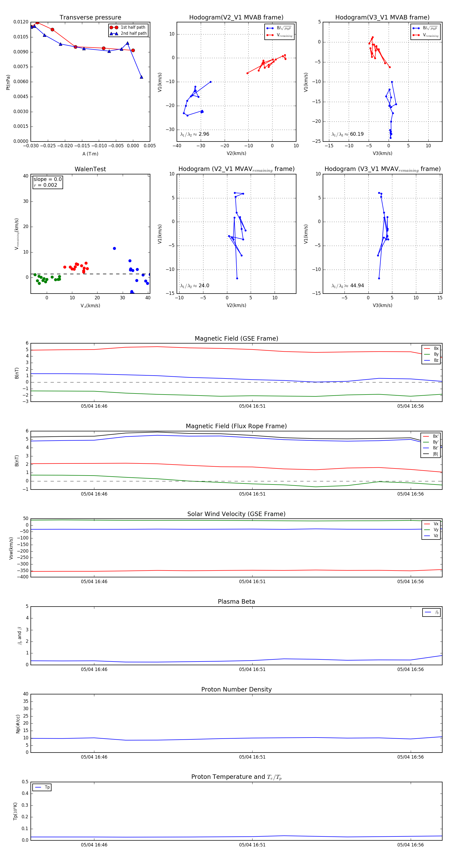Select the 'Vx' legend entry
The width and height of the screenshot is (473, 868).
tap(431, 524)
